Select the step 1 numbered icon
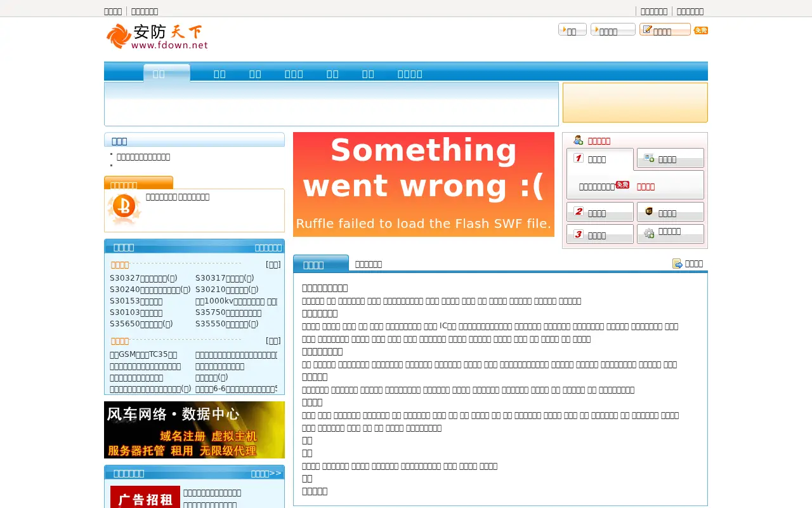 579,158
